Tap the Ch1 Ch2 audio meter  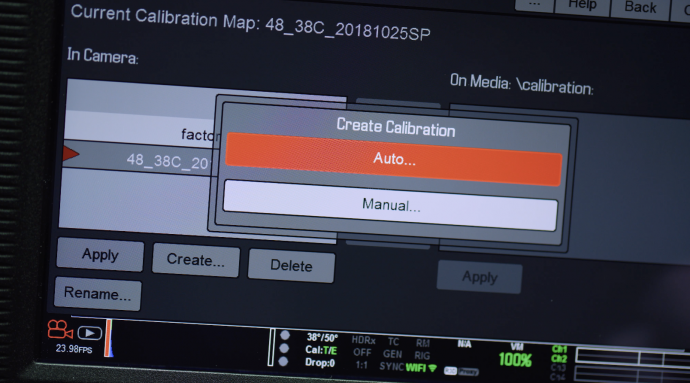coord(559,354)
